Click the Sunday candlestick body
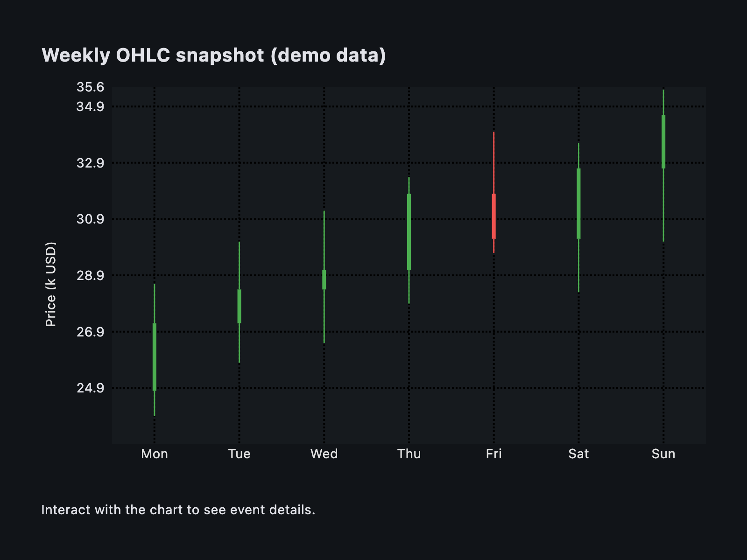This screenshot has height=560, width=747. 663,141
